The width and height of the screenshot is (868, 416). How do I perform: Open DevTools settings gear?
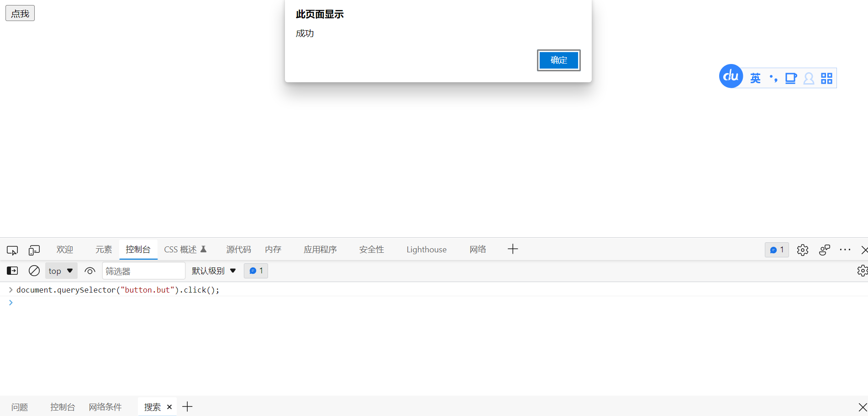802,250
